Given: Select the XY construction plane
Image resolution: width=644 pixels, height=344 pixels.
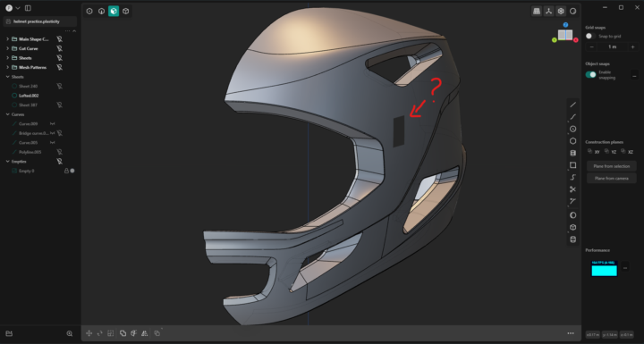Looking at the screenshot, I should pyautogui.click(x=594, y=152).
